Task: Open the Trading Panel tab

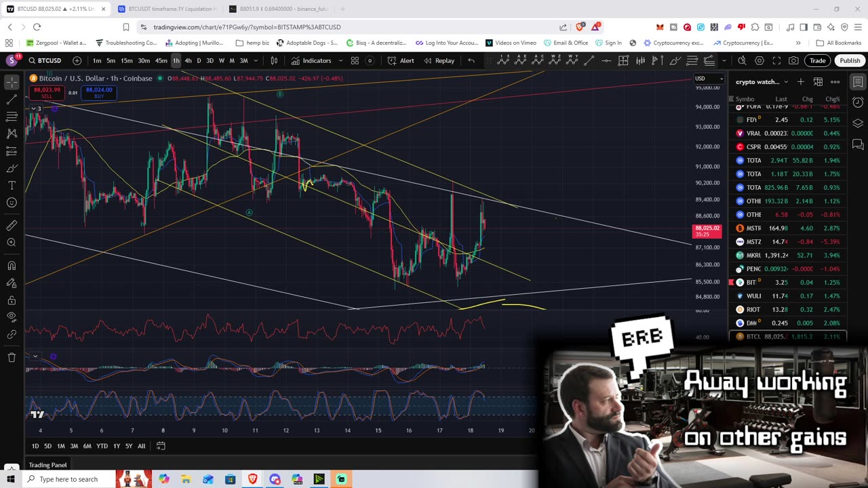Action: tap(47, 465)
